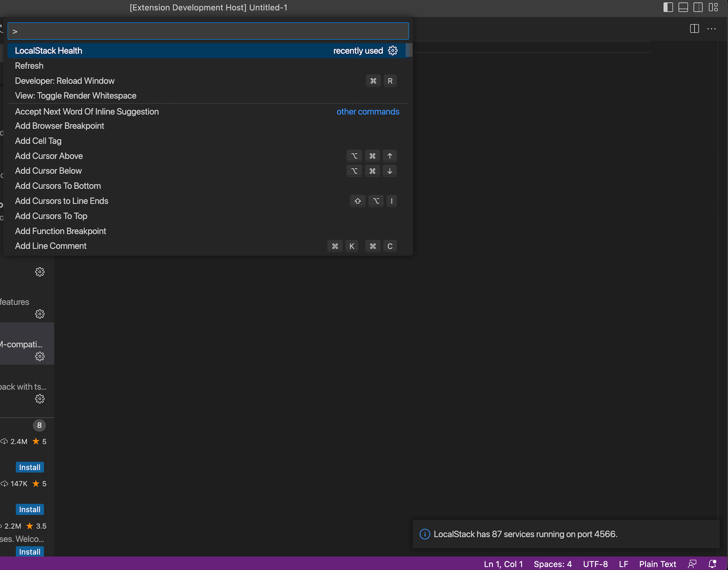Open feedback/accounts icon in status bar
728x570 pixels.
[x=692, y=564]
